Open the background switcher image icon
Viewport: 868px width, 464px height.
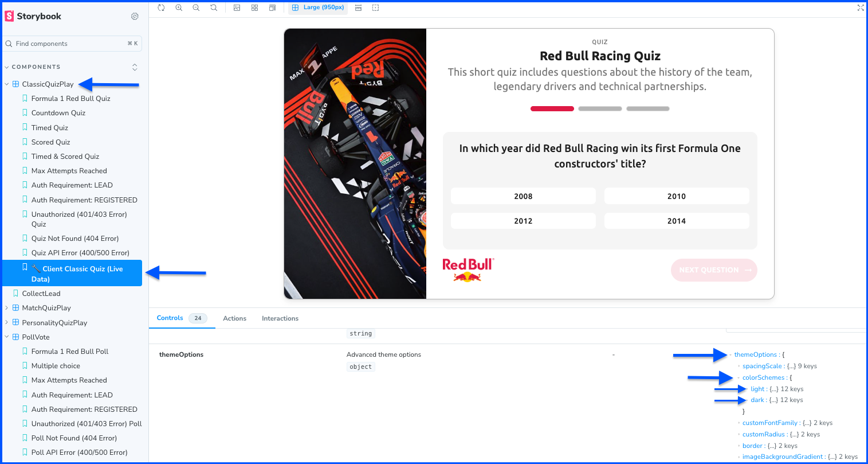(237, 8)
